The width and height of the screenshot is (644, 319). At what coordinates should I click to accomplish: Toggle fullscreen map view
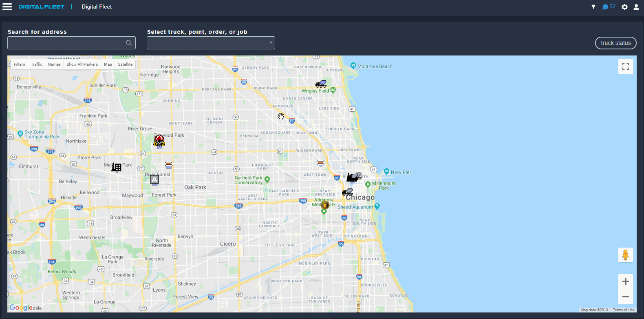625,66
